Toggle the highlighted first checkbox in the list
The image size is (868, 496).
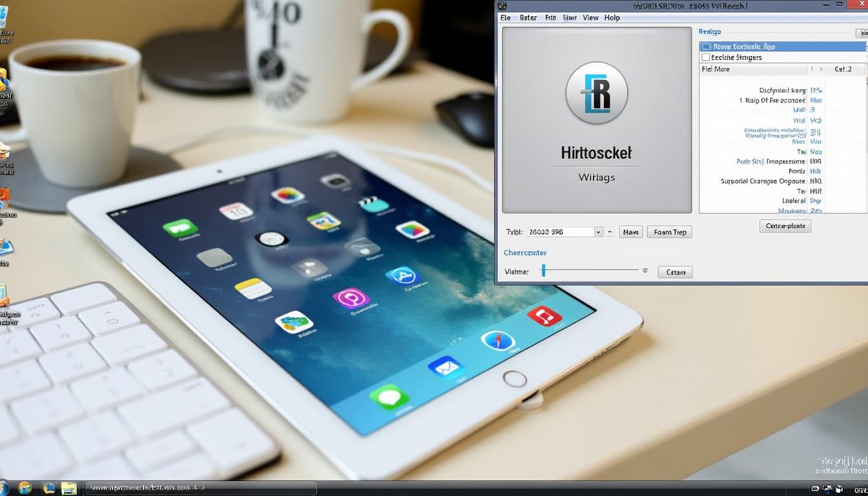coord(707,46)
